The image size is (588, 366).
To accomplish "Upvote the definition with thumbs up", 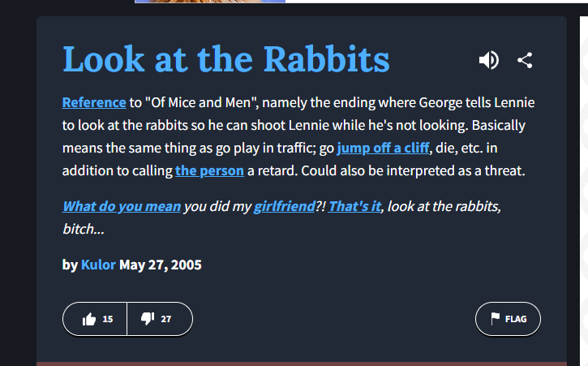I will tap(89, 319).
